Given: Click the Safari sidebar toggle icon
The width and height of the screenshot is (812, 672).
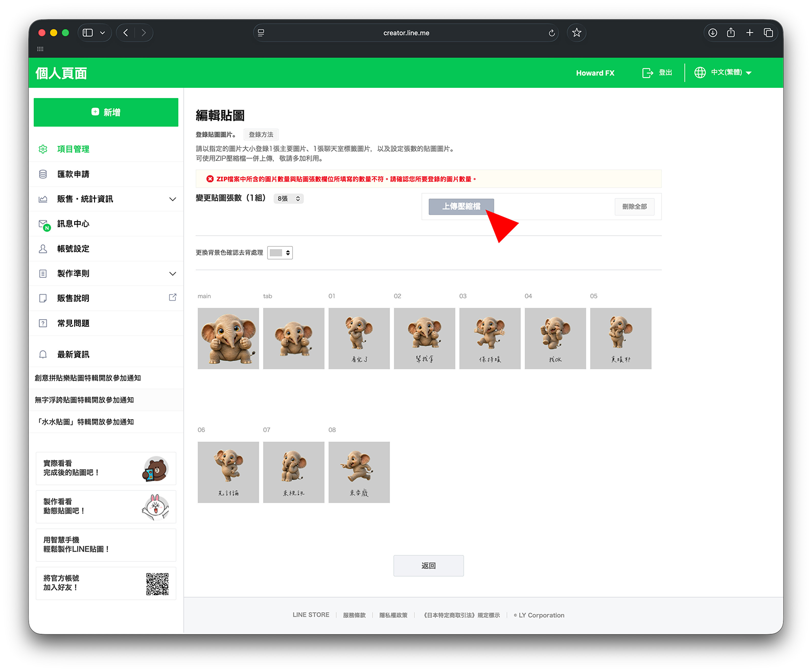Looking at the screenshot, I should [x=88, y=33].
